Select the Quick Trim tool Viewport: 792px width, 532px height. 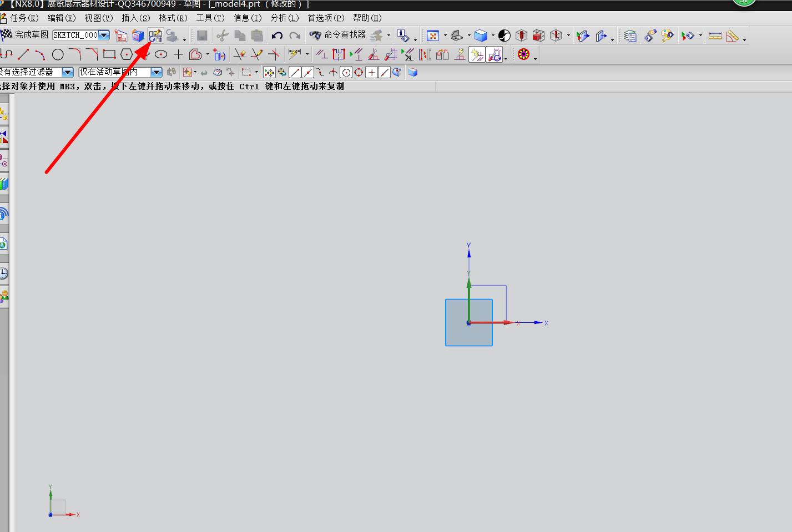click(x=240, y=54)
